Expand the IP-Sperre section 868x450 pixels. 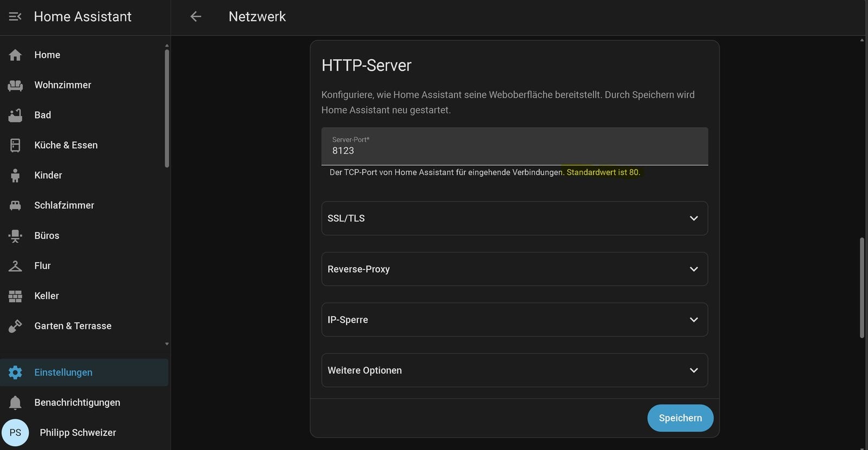click(514, 320)
